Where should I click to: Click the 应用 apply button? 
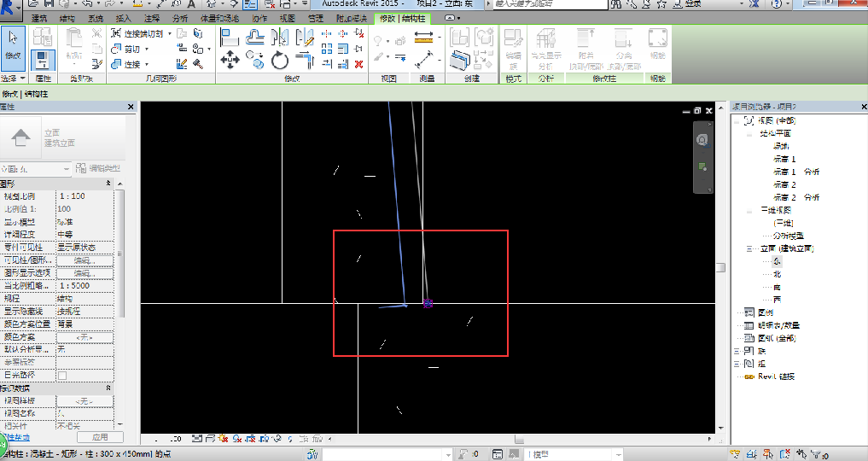pos(100,436)
